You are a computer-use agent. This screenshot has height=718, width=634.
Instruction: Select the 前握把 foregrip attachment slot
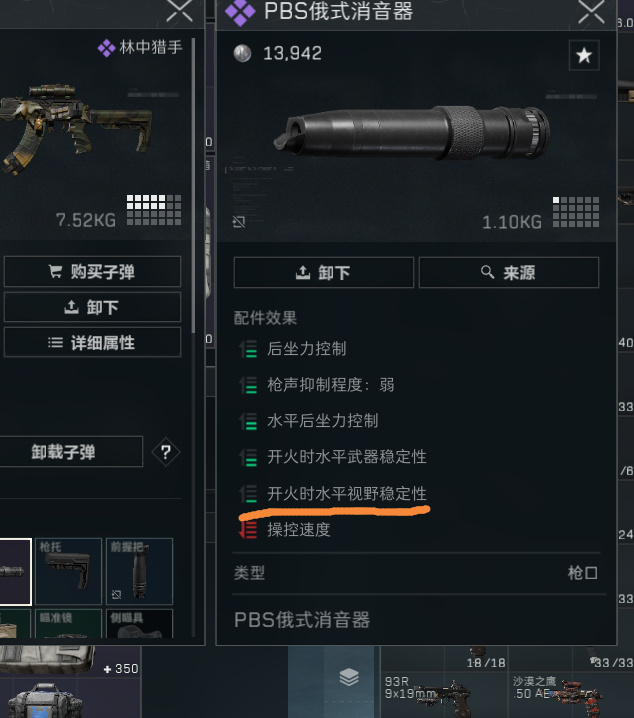click(x=140, y=571)
